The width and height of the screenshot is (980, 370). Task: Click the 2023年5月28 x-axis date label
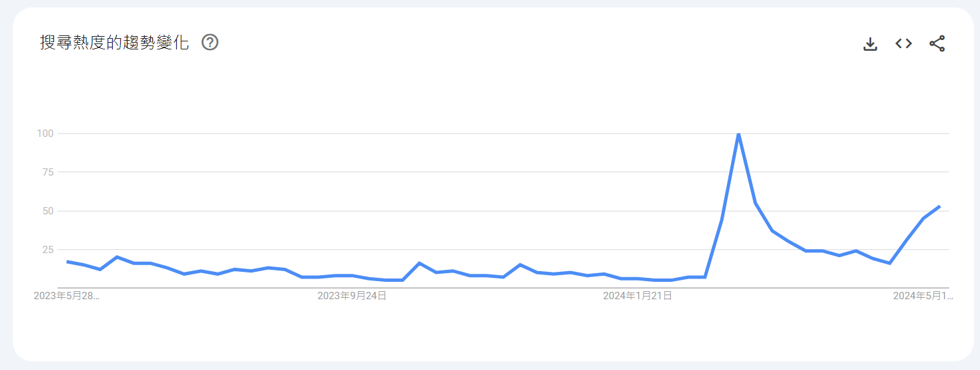point(67,295)
